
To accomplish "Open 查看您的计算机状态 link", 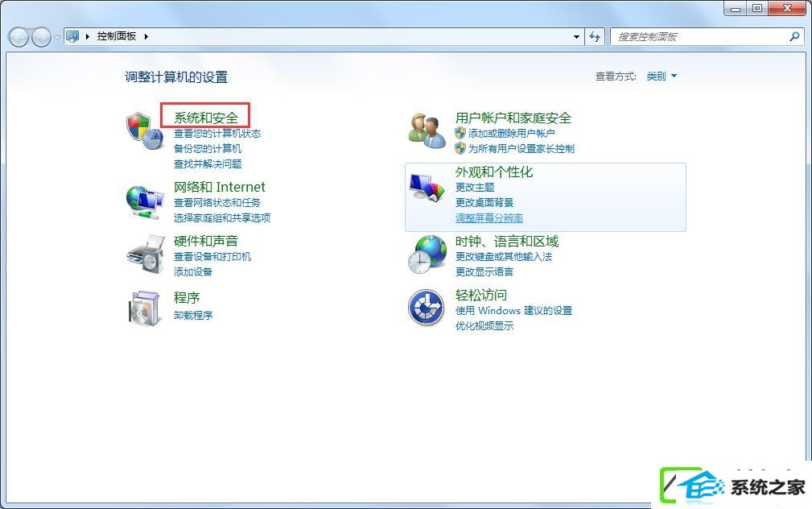I will point(217,133).
